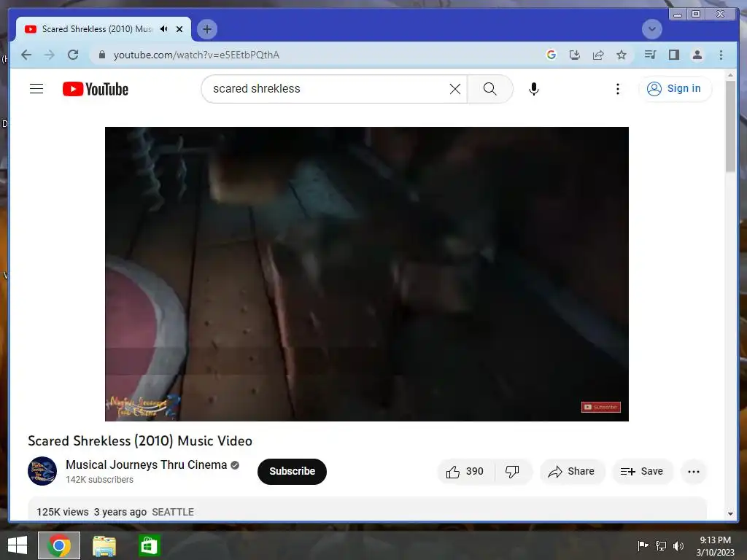Open the tab search dropdown arrow
The width and height of the screenshot is (747, 560).
[x=651, y=29]
